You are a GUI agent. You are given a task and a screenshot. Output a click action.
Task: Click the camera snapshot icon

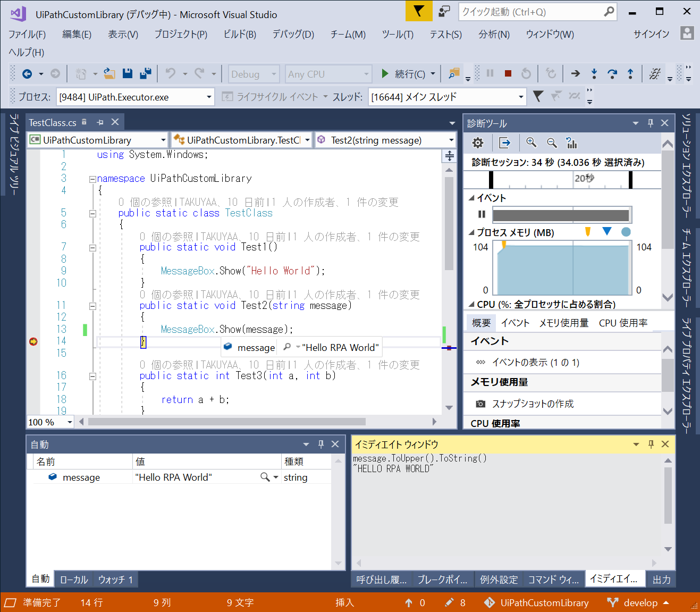click(480, 404)
